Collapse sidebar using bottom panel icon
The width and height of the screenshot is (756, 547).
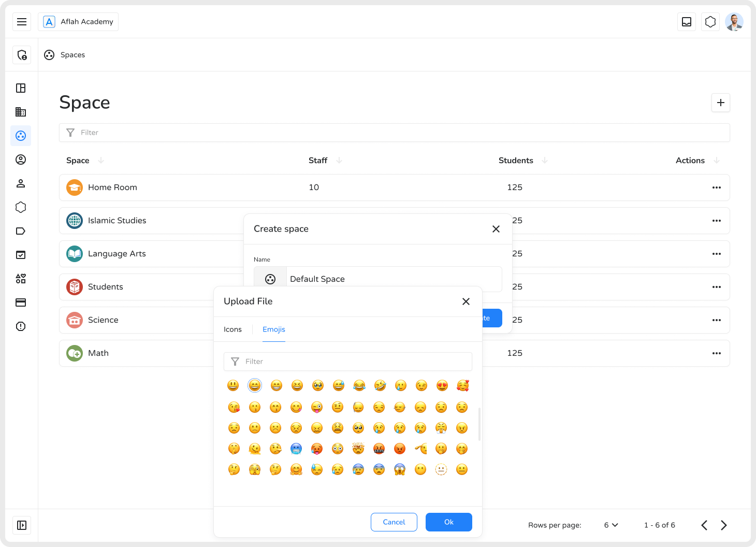(22, 525)
